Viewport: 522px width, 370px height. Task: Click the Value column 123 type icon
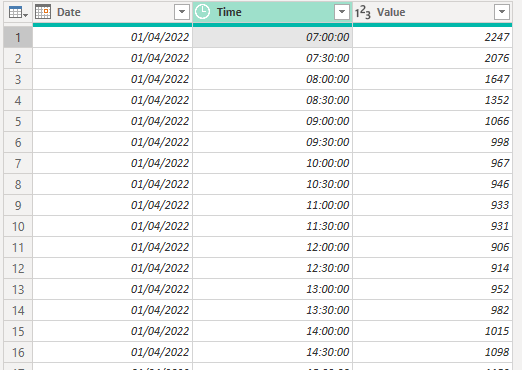coord(363,12)
